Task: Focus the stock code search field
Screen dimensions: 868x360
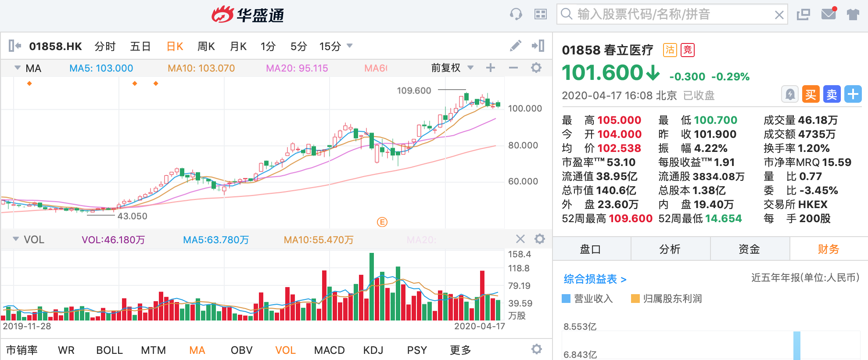Action: [671, 14]
